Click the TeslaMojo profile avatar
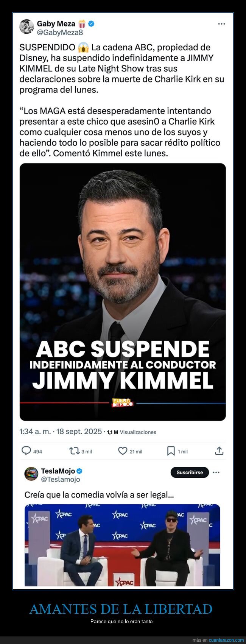246x644 pixels. [x=31, y=474]
